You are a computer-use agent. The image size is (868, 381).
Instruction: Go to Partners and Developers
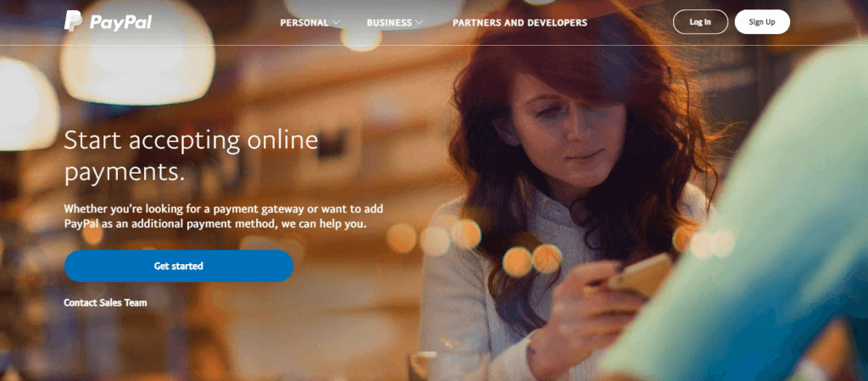click(x=520, y=23)
